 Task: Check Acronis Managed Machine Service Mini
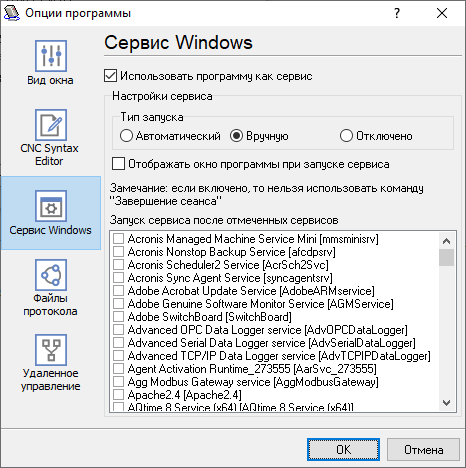click(118, 239)
